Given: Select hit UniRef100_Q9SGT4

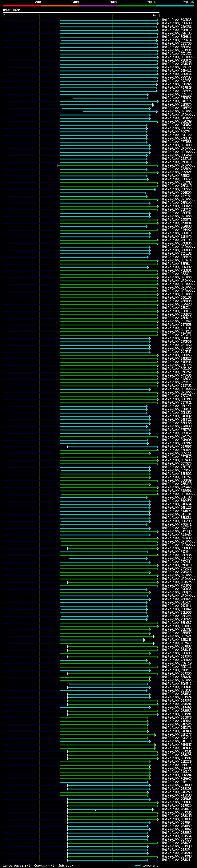Looking at the screenshot, I should click(x=177, y=40).
